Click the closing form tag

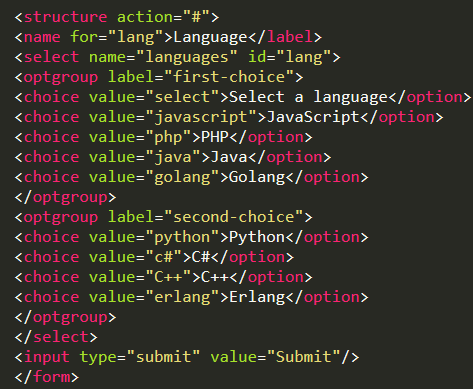pos(47,377)
